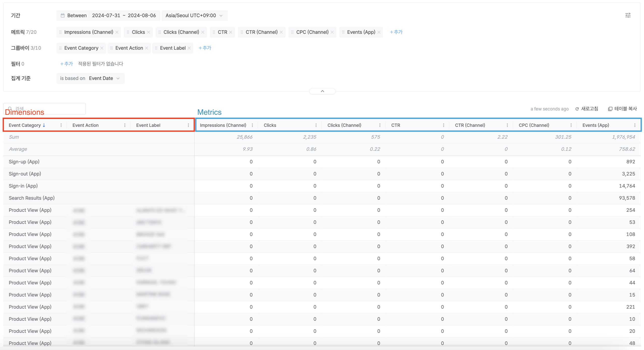Open CTR column options menu
This screenshot has width=644, height=350.
443,125
